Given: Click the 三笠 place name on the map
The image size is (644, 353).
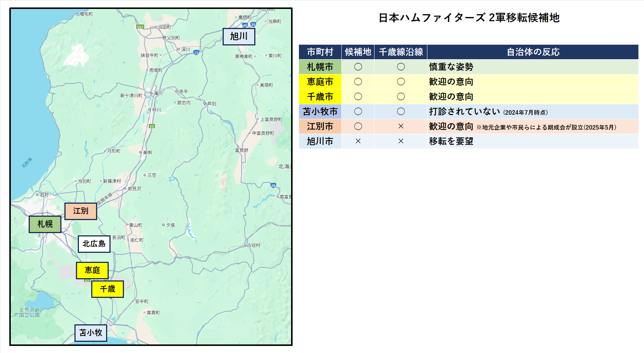Looking at the screenshot, I should [x=152, y=175].
